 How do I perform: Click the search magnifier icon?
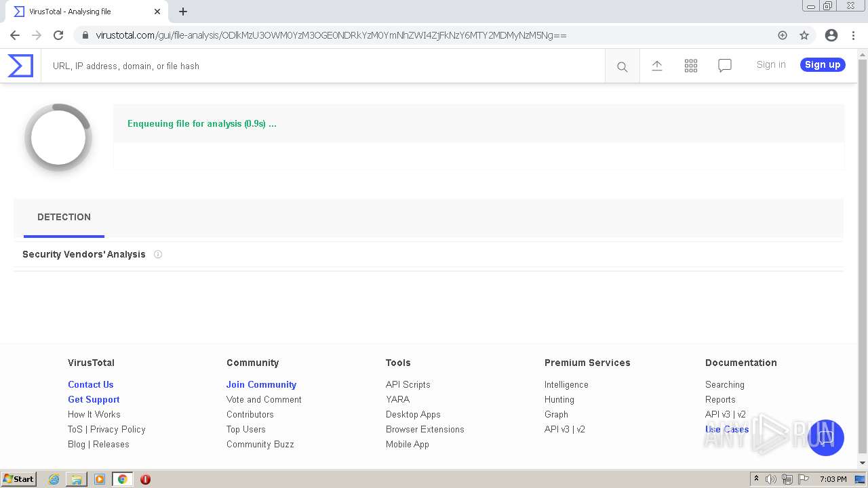click(622, 66)
